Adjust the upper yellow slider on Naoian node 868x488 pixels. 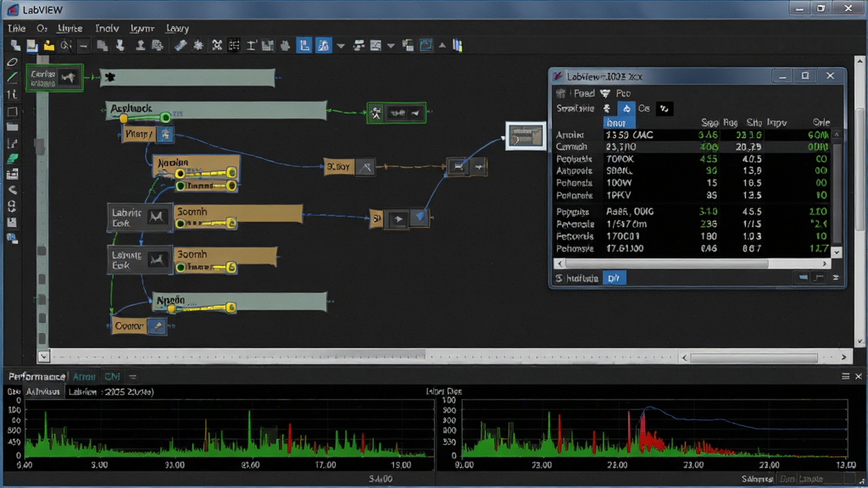click(x=205, y=174)
